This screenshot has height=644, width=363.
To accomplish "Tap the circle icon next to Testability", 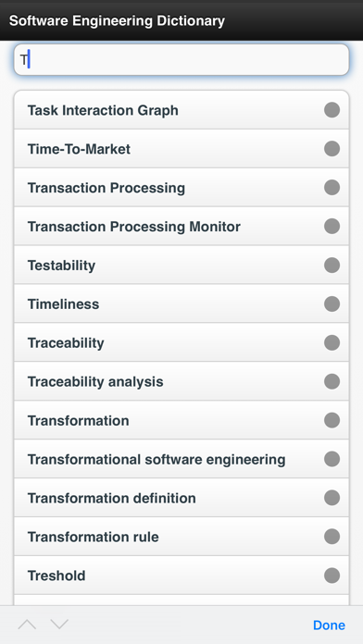I will 332,265.
